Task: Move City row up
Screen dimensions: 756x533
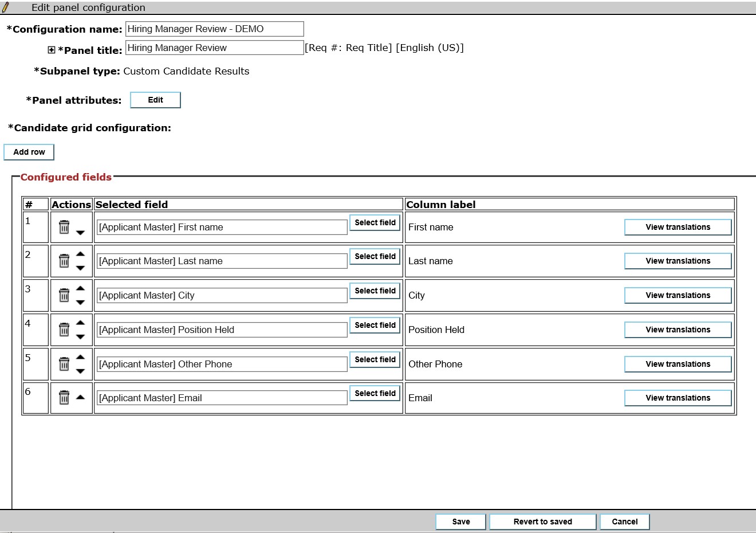Action: [x=80, y=288]
